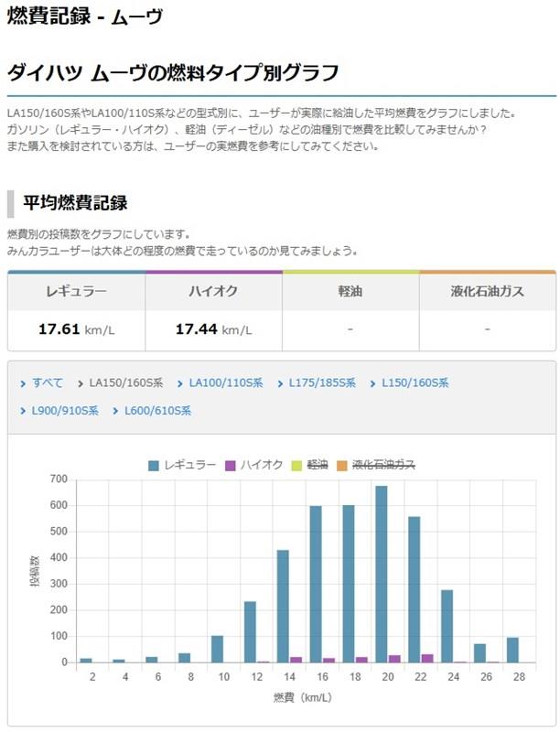Click the yellow-green 軽油 legend swatch
This screenshot has height=732, width=560.
click(296, 466)
